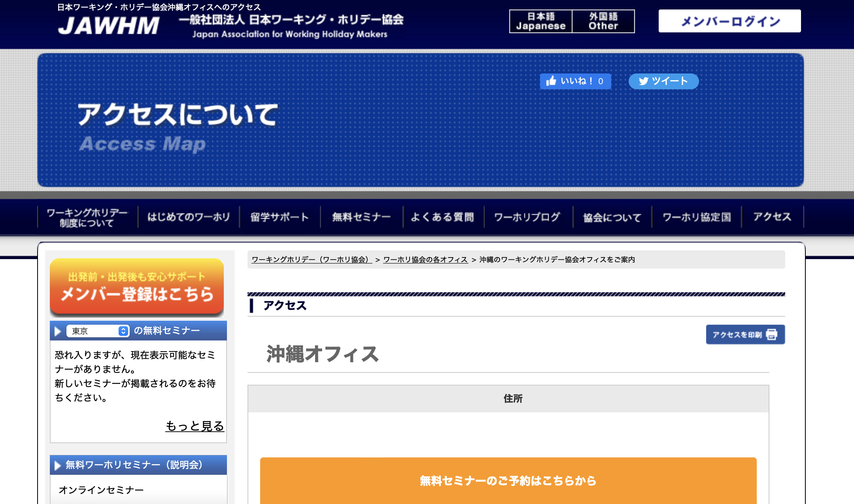Click the 沖縄オフィス heading text
The height and width of the screenshot is (504, 854).
(323, 354)
